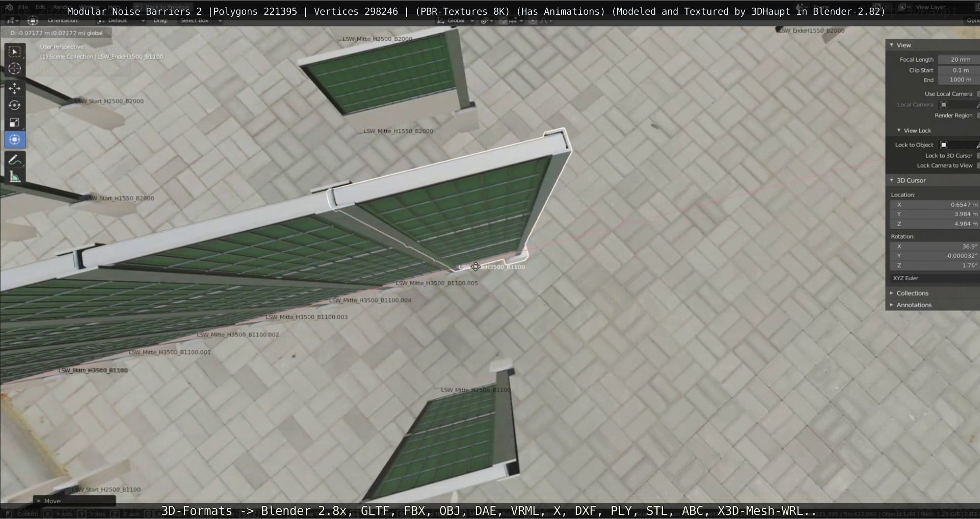
Task: Click the LSW_Mitte_H1550_B2000 label
Action: pos(398,131)
